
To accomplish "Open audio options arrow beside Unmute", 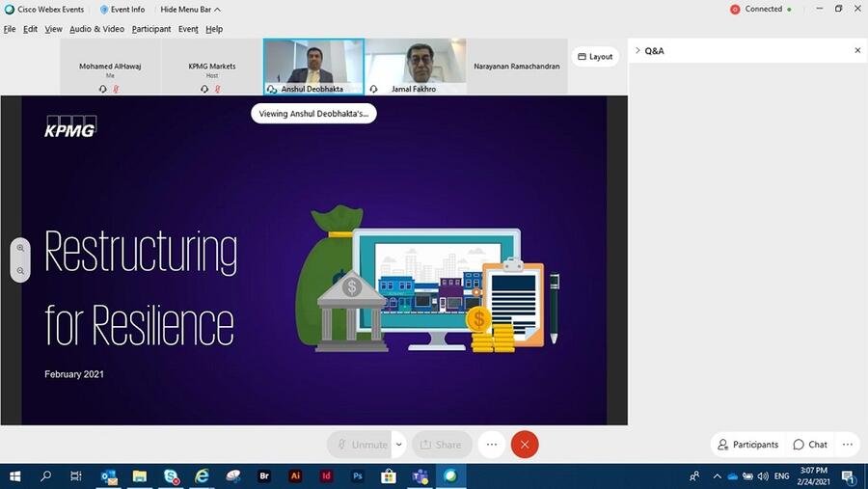I will (399, 445).
